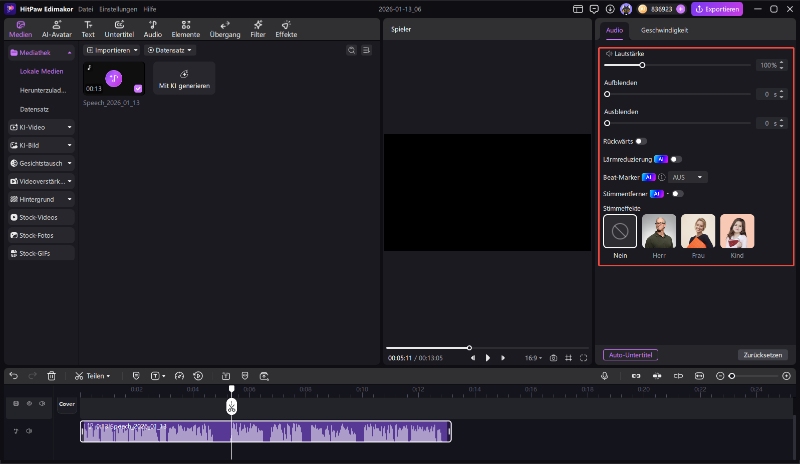The height and width of the screenshot is (464, 800).
Task: Expand the Importieren dropdown
Action: point(112,49)
